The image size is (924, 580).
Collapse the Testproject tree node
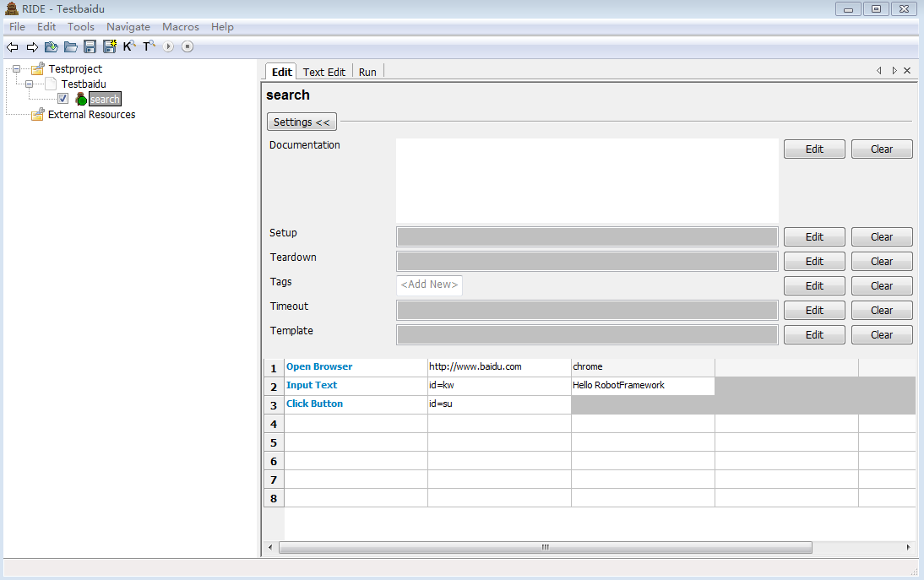point(16,69)
